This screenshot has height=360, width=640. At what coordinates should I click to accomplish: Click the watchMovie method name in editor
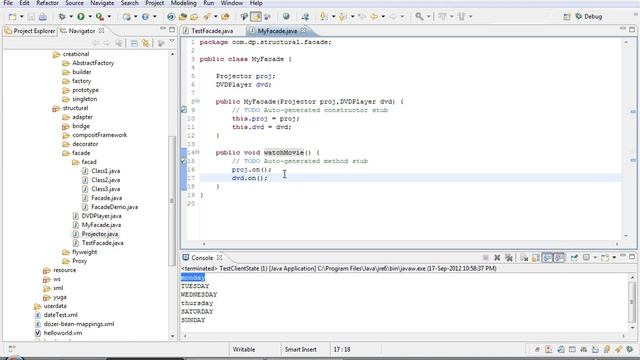284,152
